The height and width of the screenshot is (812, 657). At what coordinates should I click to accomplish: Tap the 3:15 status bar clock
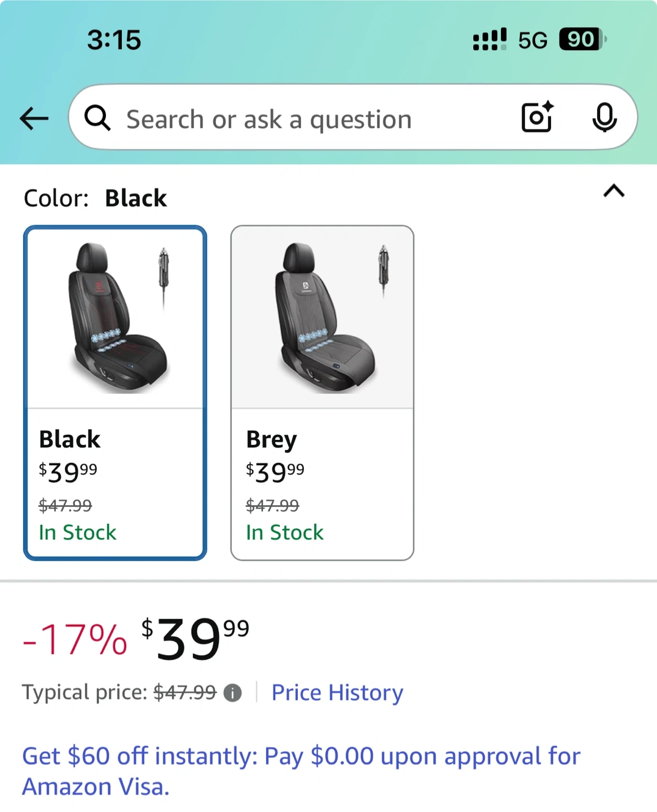click(x=114, y=40)
